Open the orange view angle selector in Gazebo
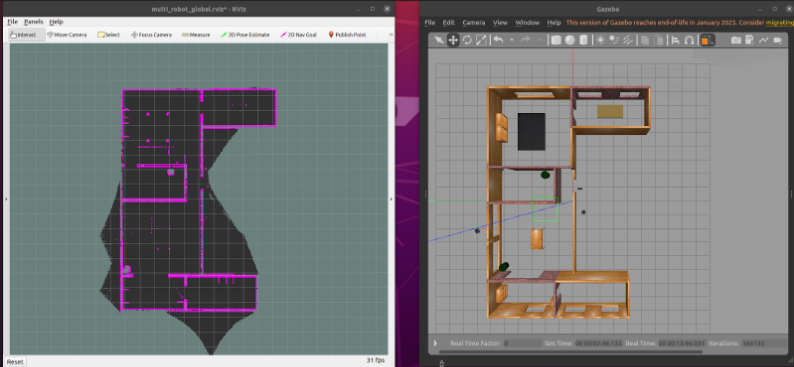Viewport: 794px width, 367px height. coord(707,40)
